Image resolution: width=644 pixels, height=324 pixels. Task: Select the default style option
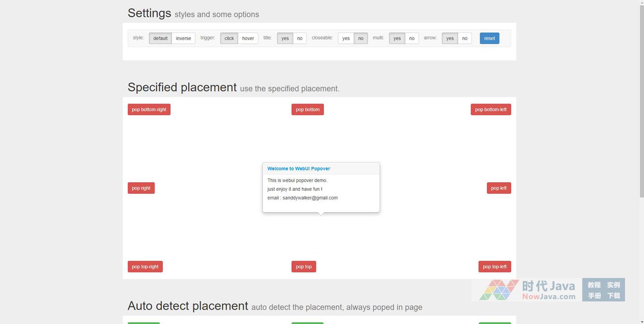tap(160, 38)
